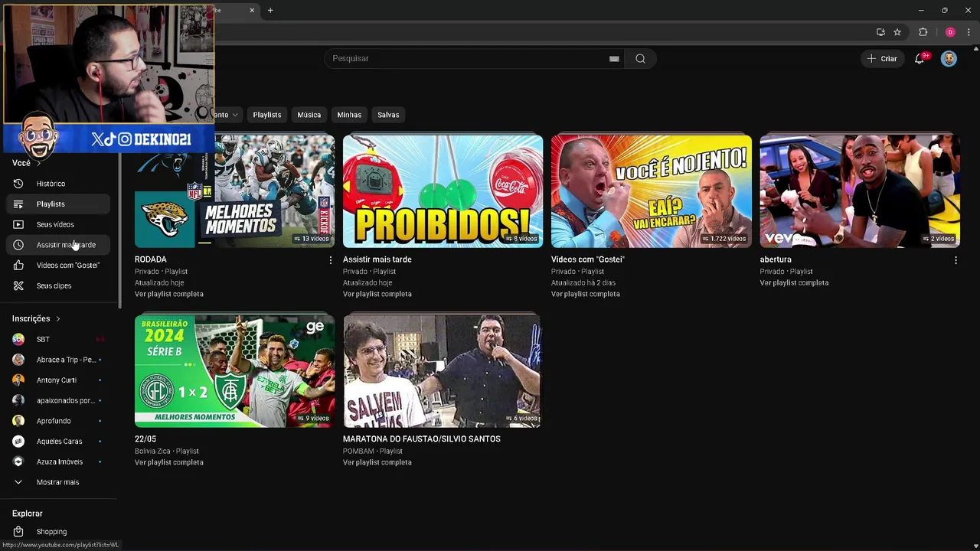Image resolution: width=980 pixels, height=551 pixels.
Task: Open the Aqueles Caras channel avatar
Action: point(18,441)
